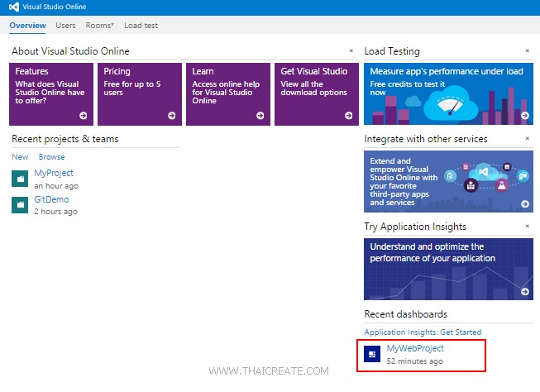Viewport: 540px width, 392px height.
Task: Click arrow icon on Load Testing banner
Action: click(525, 116)
